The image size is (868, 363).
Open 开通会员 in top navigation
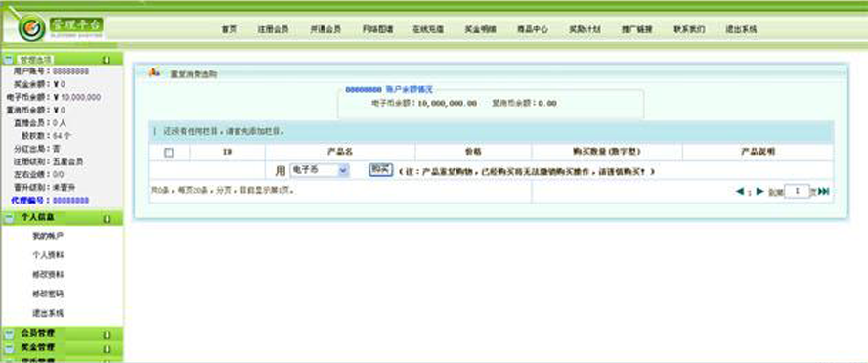point(325,29)
